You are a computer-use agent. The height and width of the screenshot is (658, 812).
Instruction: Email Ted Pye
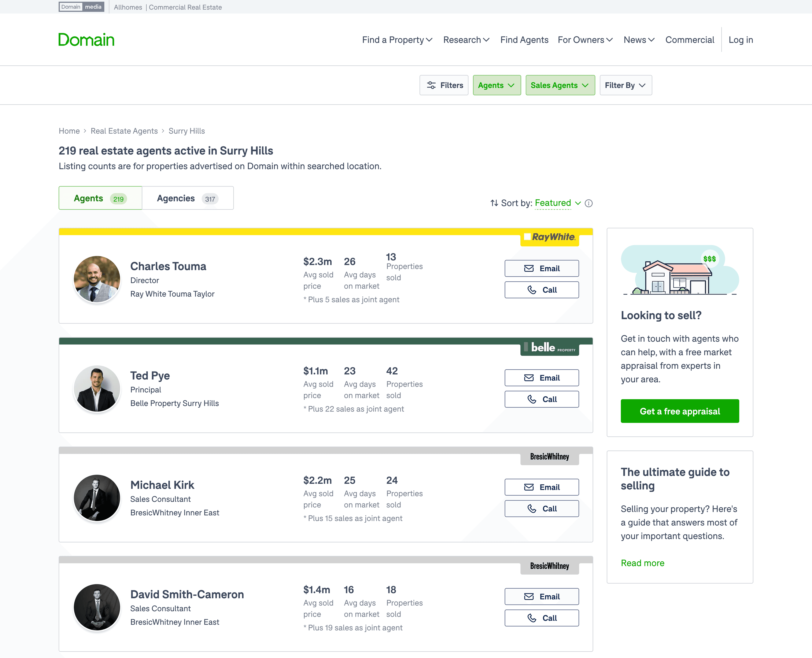(x=542, y=378)
